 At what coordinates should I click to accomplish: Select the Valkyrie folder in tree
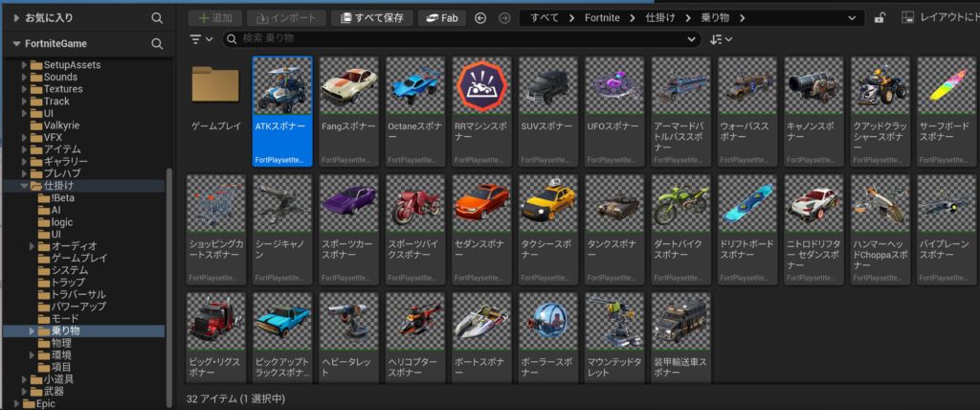point(60,125)
